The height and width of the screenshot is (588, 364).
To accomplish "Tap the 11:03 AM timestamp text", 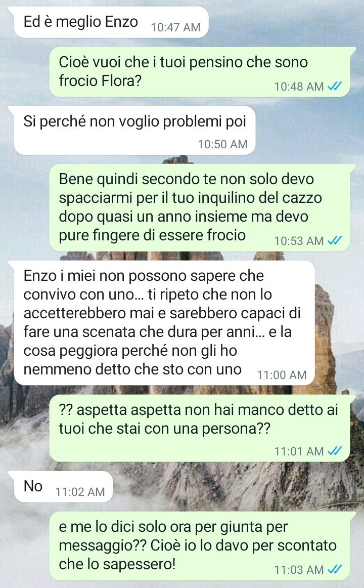I will (299, 570).
